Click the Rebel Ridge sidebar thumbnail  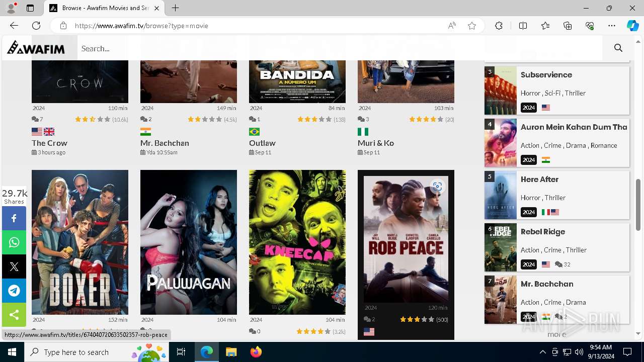[501, 247]
